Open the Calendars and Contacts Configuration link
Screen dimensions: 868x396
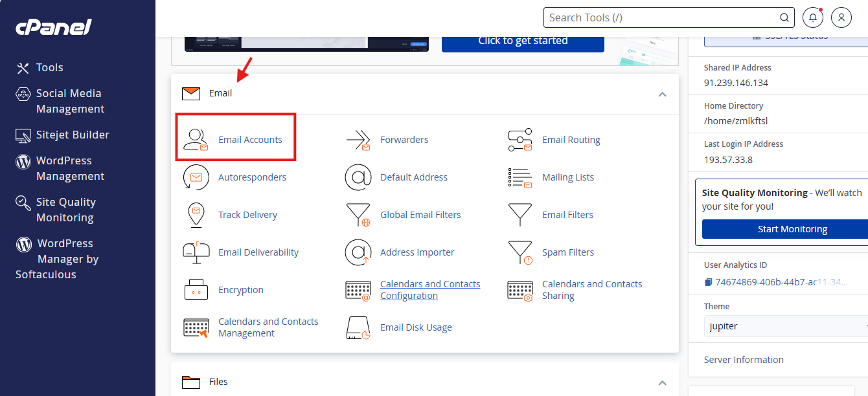click(x=429, y=290)
